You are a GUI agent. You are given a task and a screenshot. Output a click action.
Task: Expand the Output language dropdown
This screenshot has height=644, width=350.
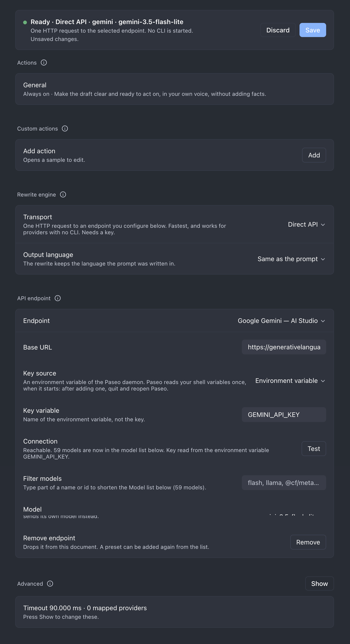tap(291, 259)
